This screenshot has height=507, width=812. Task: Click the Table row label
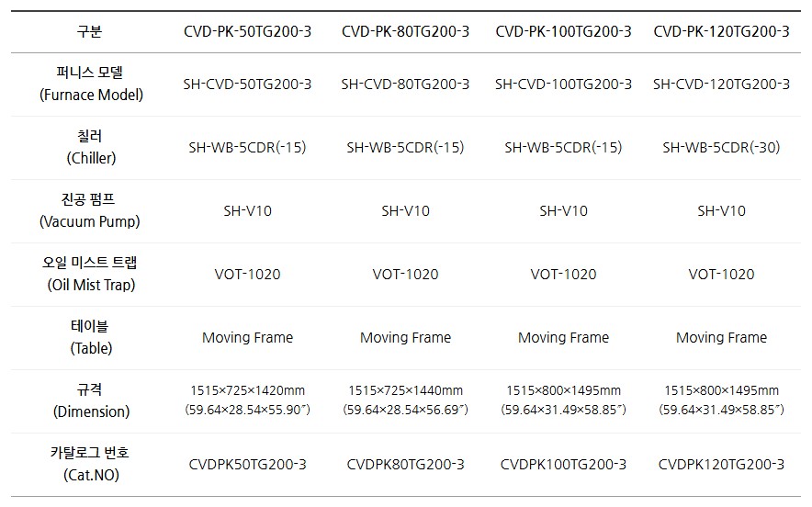pos(91,337)
